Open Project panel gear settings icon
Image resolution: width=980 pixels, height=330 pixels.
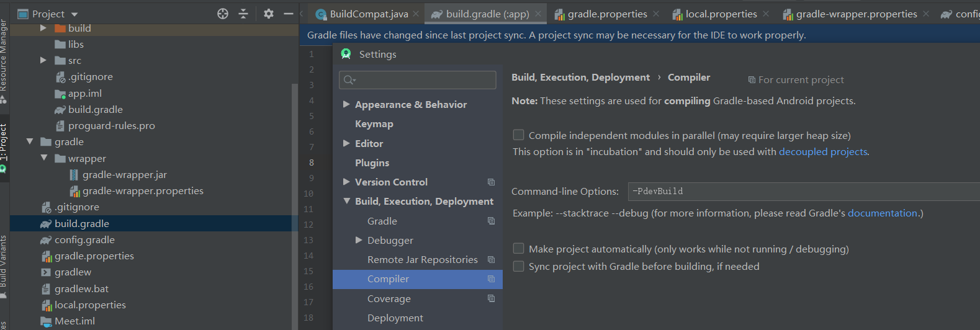coord(269,14)
